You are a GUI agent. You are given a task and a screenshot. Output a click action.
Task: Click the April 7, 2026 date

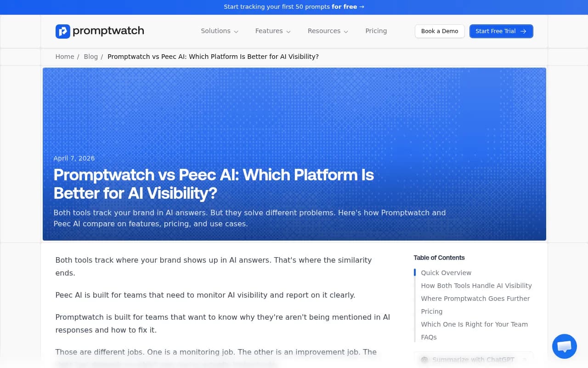(x=74, y=158)
